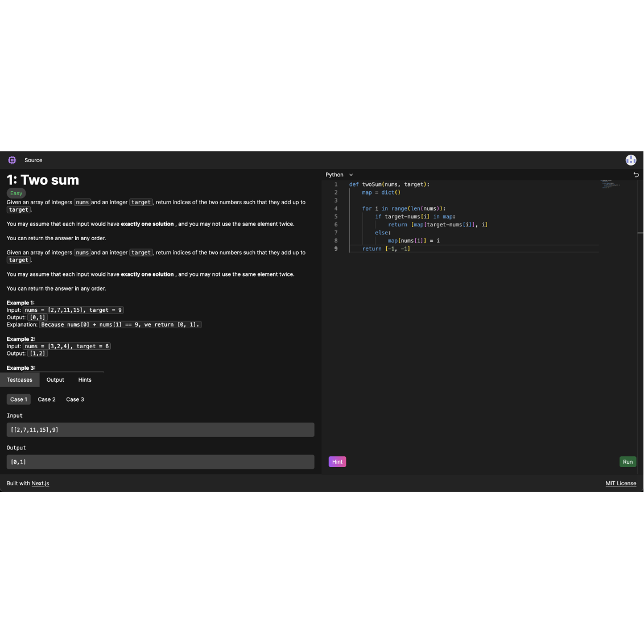Click the Easy difficulty badge
This screenshot has height=644, width=644.
(15, 193)
